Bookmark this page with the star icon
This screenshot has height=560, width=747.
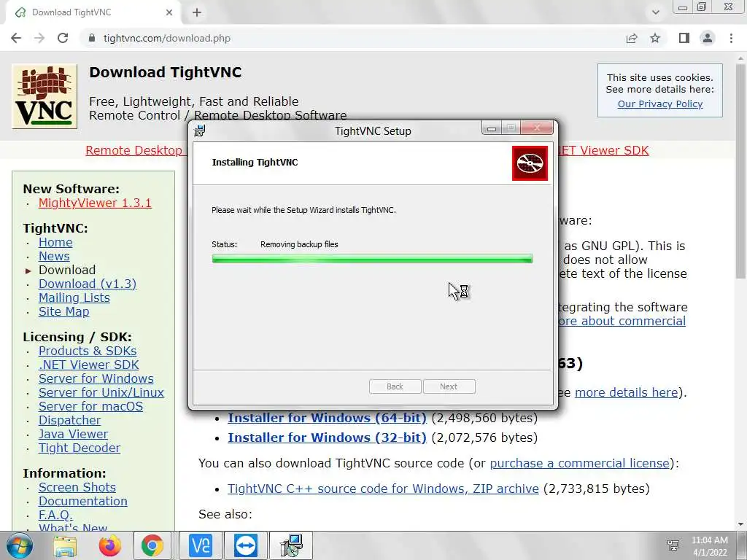[655, 38]
